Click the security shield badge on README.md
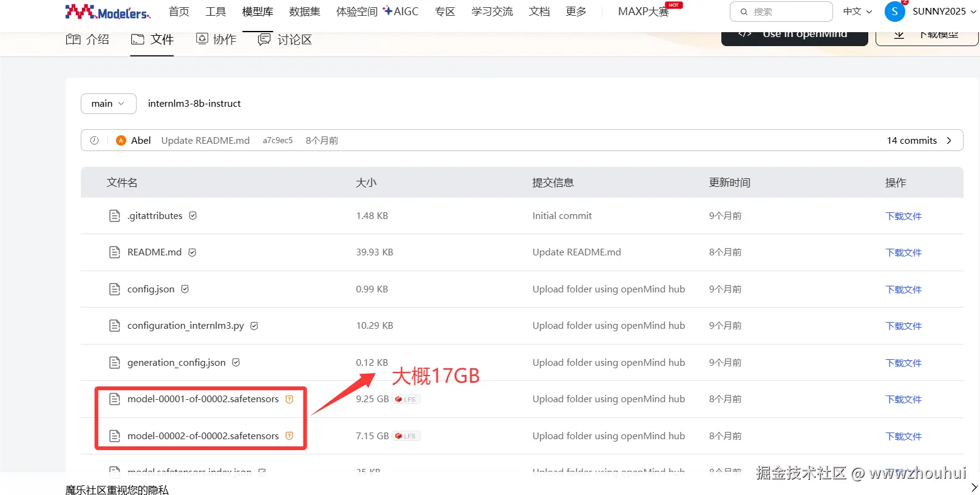980x495 pixels. click(192, 252)
